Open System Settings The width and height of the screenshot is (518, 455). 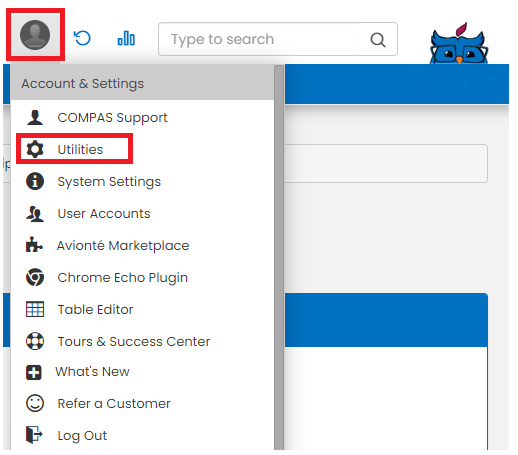[109, 182]
